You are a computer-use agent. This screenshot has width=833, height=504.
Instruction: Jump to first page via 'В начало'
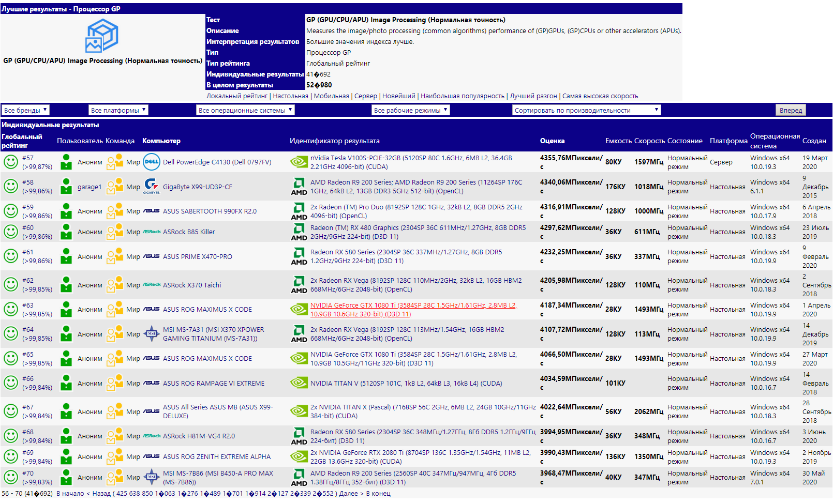[70, 494]
